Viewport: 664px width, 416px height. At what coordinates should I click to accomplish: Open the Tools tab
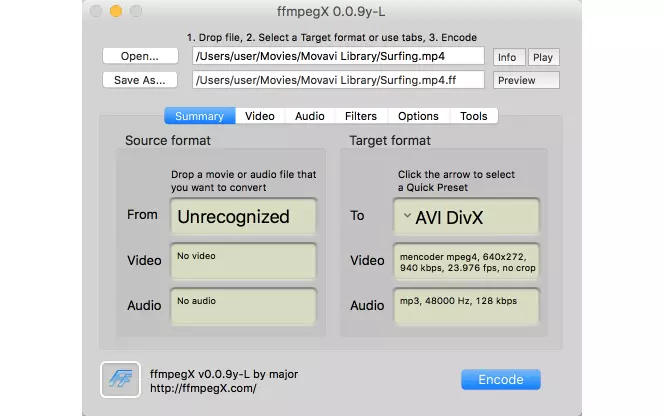pos(473,116)
